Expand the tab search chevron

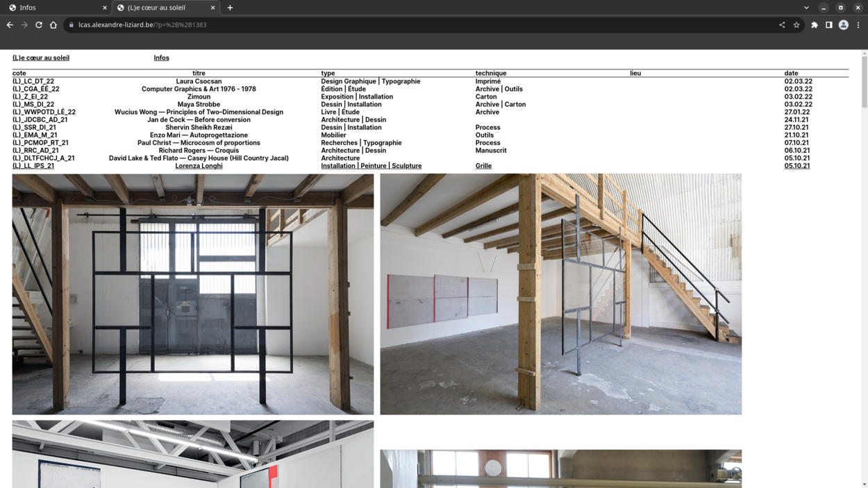click(x=806, y=8)
